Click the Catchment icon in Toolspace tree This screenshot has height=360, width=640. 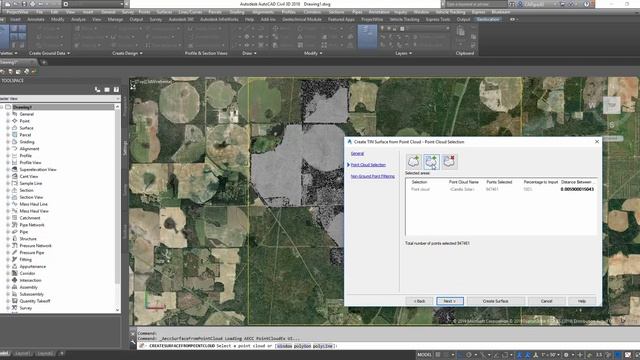coord(15,218)
